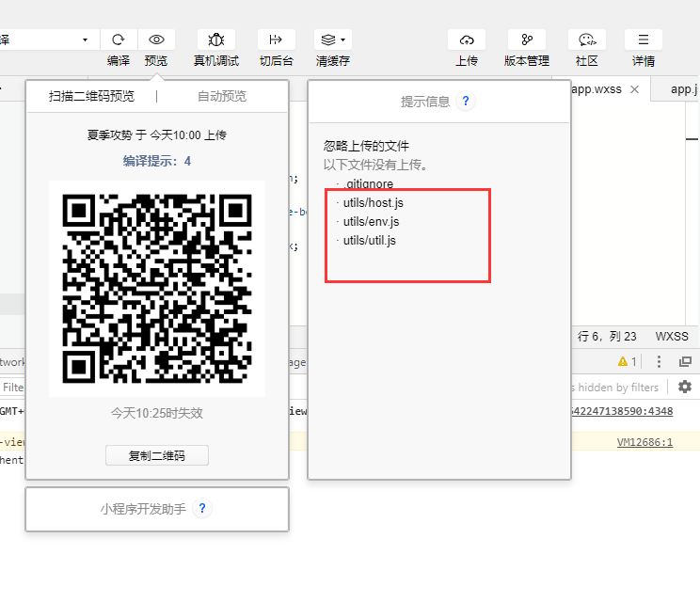The width and height of the screenshot is (700, 602).
Task: Open the community chat icon
Action: pos(587,40)
